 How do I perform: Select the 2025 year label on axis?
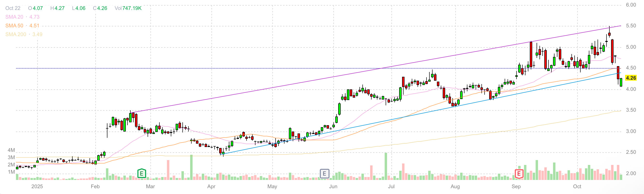click(37, 186)
